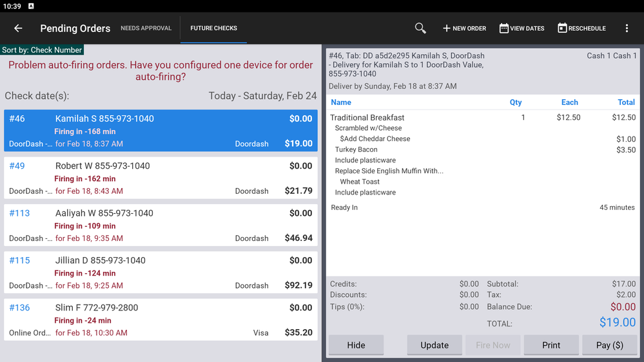Click the Pay ($) button

pyautogui.click(x=609, y=345)
